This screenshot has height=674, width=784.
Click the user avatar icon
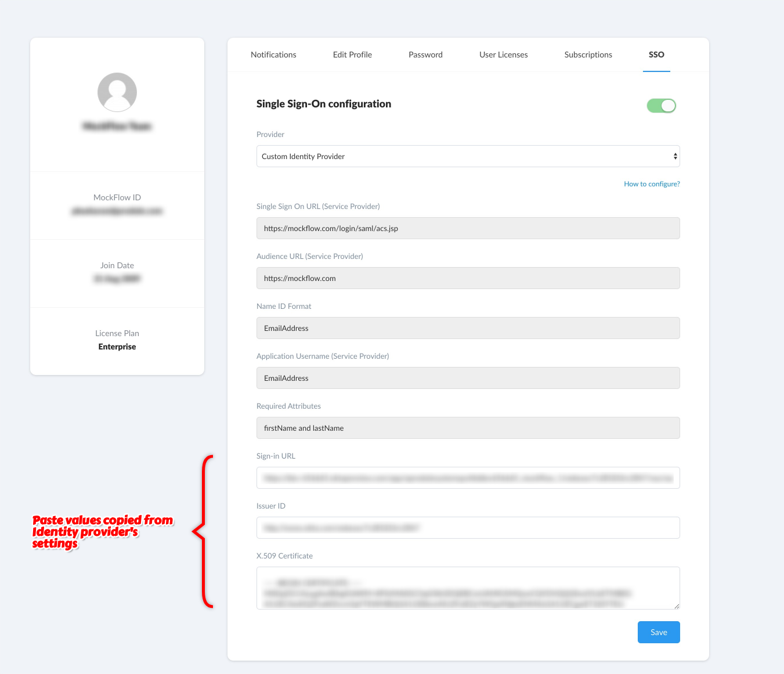coord(117,92)
